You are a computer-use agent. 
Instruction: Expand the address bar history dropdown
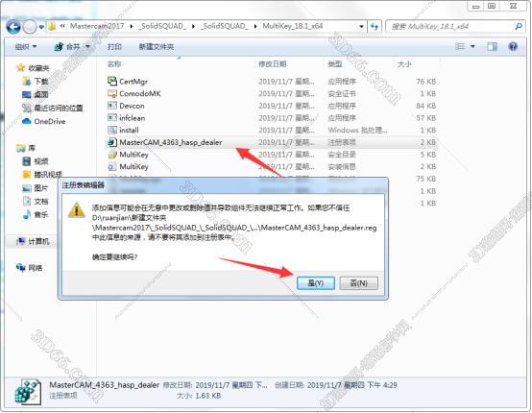point(361,27)
